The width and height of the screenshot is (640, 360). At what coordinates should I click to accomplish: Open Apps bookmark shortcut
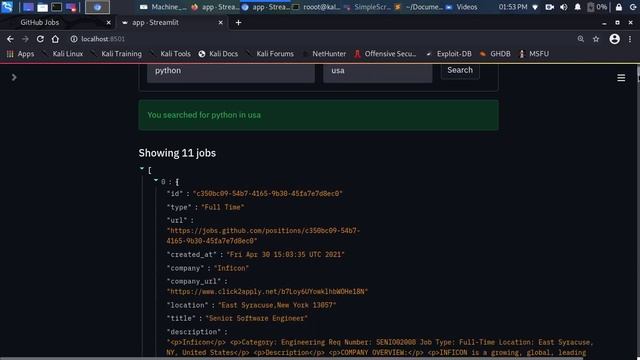pyautogui.click(x=20, y=54)
